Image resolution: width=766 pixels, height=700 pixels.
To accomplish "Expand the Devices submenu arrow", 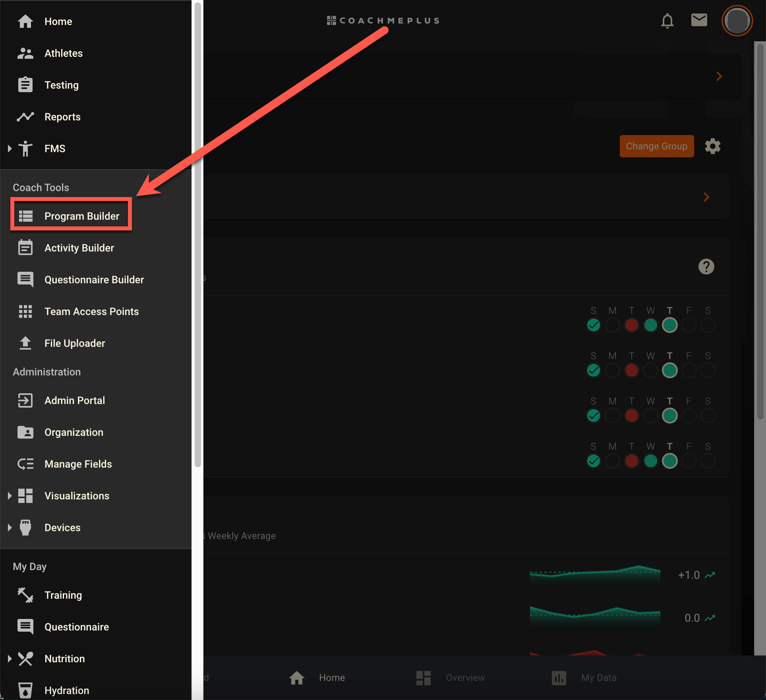I will pyautogui.click(x=10, y=528).
